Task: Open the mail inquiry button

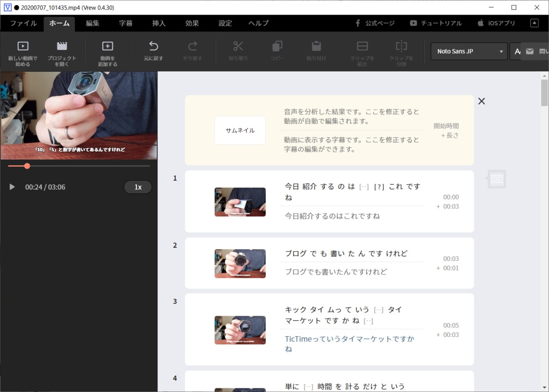Action: (535, 51)
